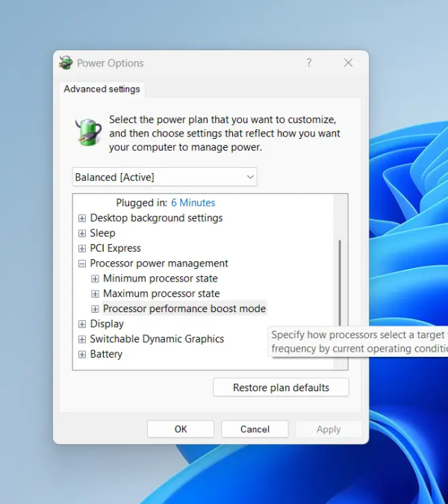Click the Plugged in: label text

pyautogui.click(x=142, y=203)
